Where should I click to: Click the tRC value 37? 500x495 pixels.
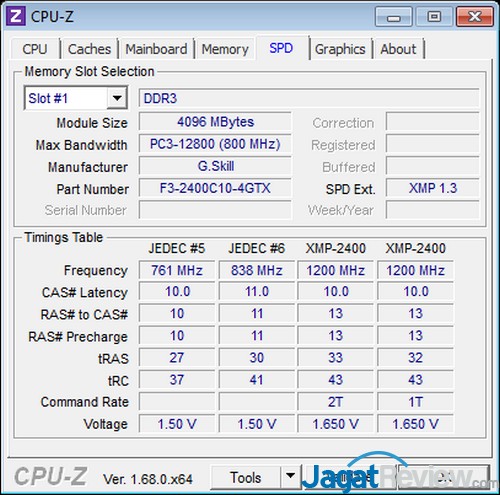(177, 380)
